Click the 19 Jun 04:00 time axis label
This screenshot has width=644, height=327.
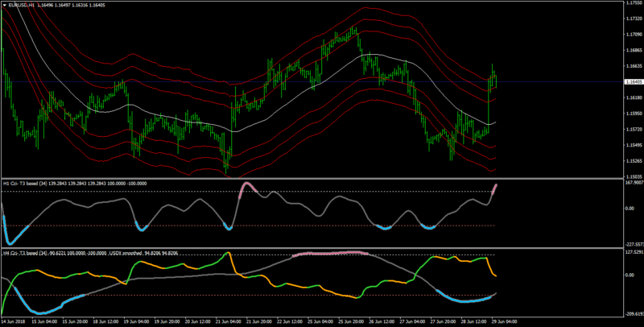136,321
